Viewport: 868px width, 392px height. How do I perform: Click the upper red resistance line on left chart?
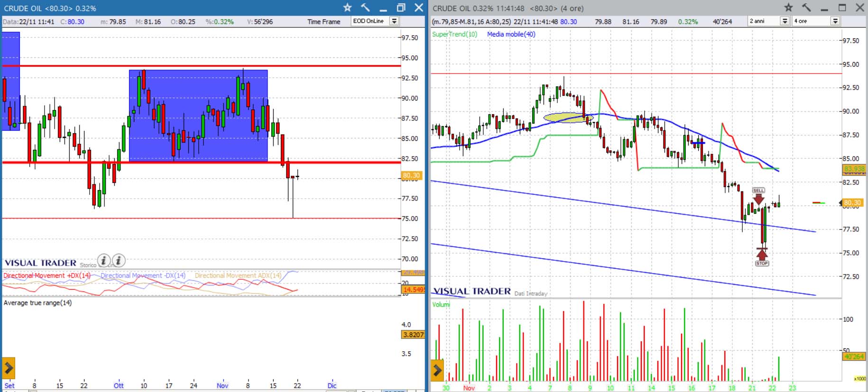coord(201,66)
